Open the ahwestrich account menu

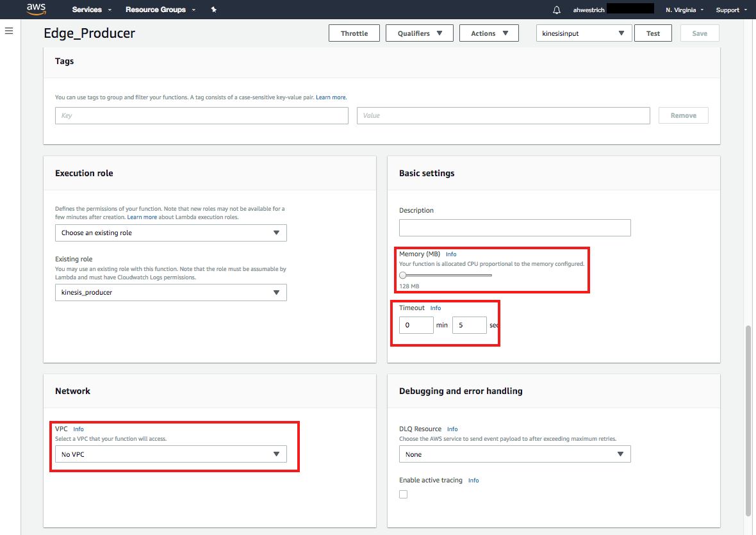click(x=589, y=10)
